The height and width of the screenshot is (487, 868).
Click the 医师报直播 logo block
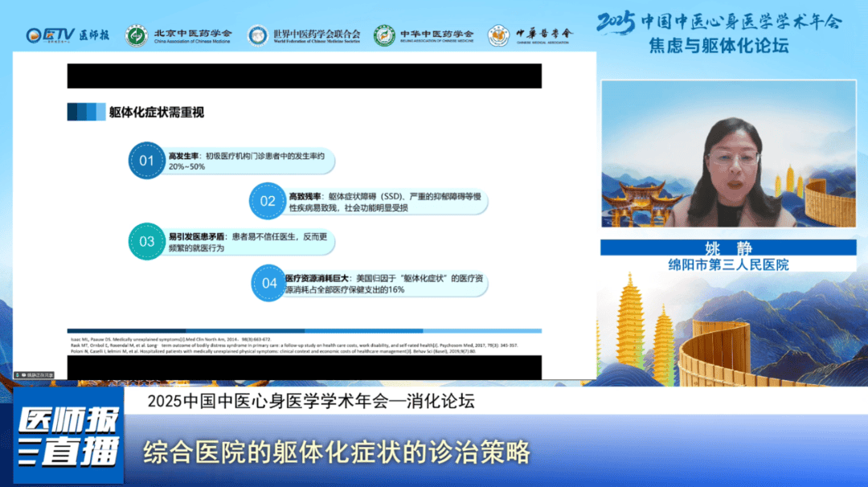[x=68, y=436]
